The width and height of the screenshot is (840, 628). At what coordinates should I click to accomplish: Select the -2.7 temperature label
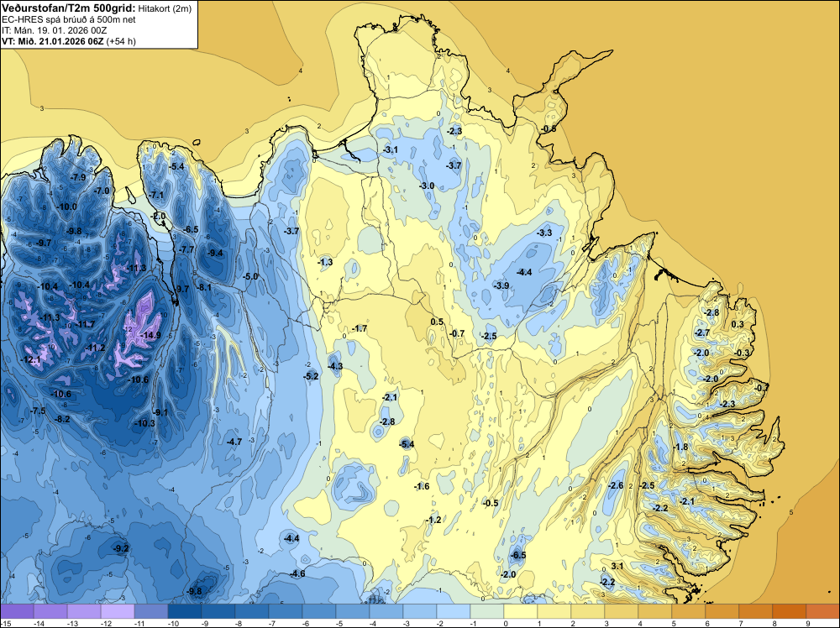pyautogui.click(x=701, y=332)
